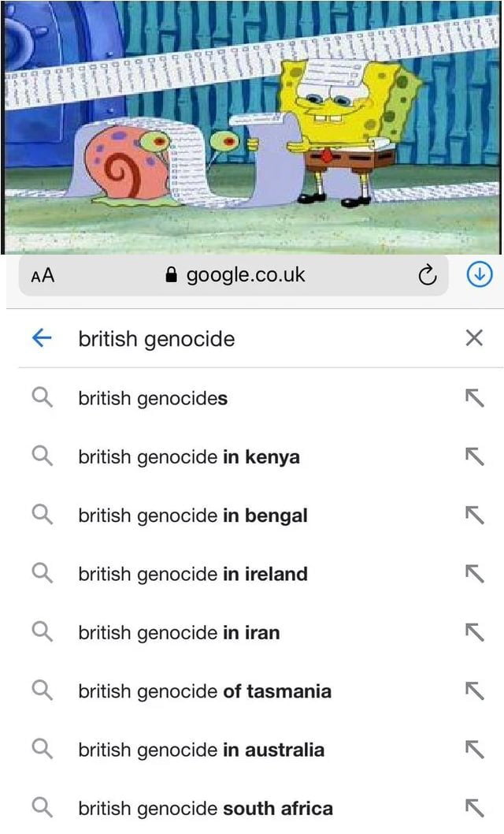This screenshot has height=834, width=504.
Task: Clear the search query with the X icon
Action: click(x=474, y=337)
